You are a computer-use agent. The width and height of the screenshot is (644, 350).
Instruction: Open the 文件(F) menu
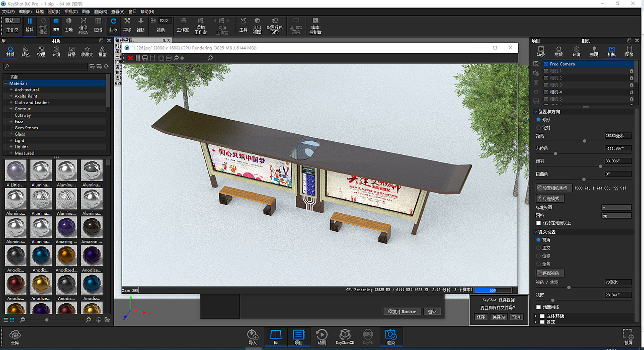(x=8, y=11)
